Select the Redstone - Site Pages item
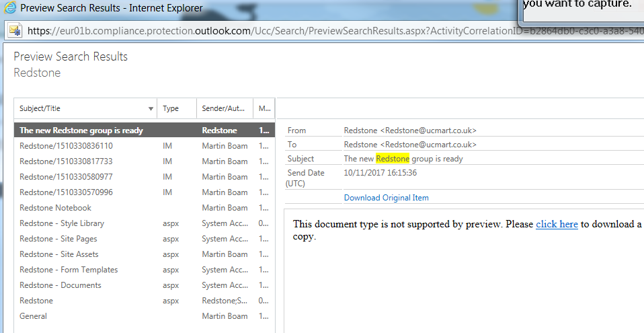 pos(58,239)
